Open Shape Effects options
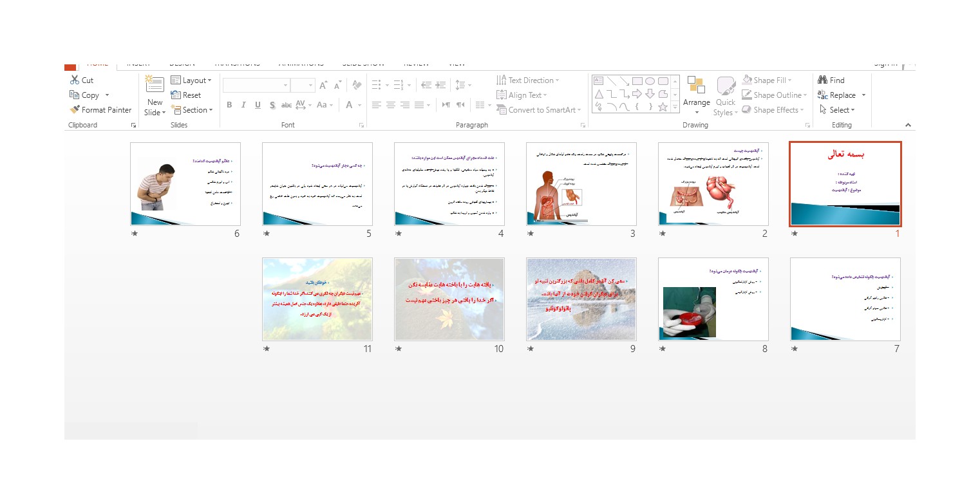 (x=773, y=110)
